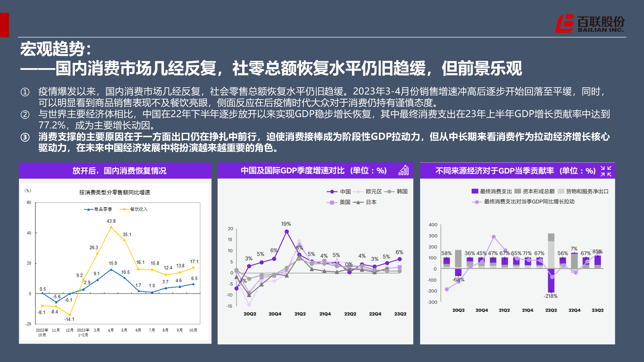Click the circled number ② bullet

point(25,115)
